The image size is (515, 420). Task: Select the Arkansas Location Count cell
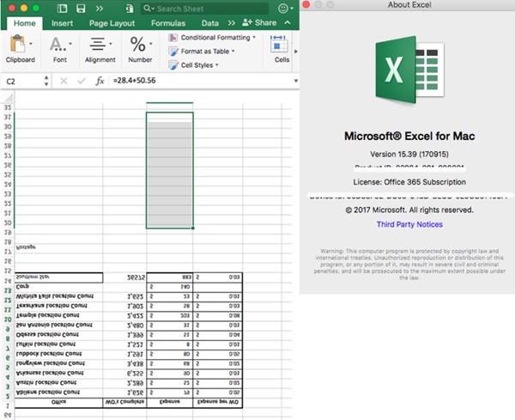58,374
